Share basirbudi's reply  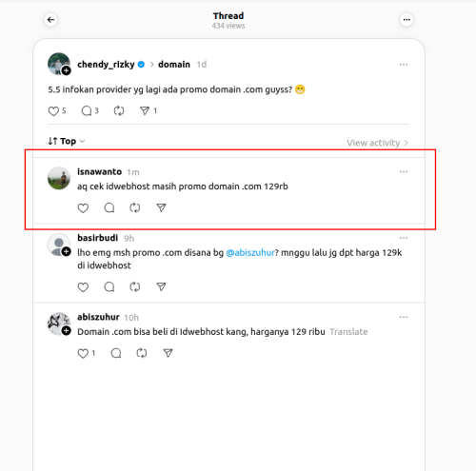pyautogui.click(x=161, y=287)
